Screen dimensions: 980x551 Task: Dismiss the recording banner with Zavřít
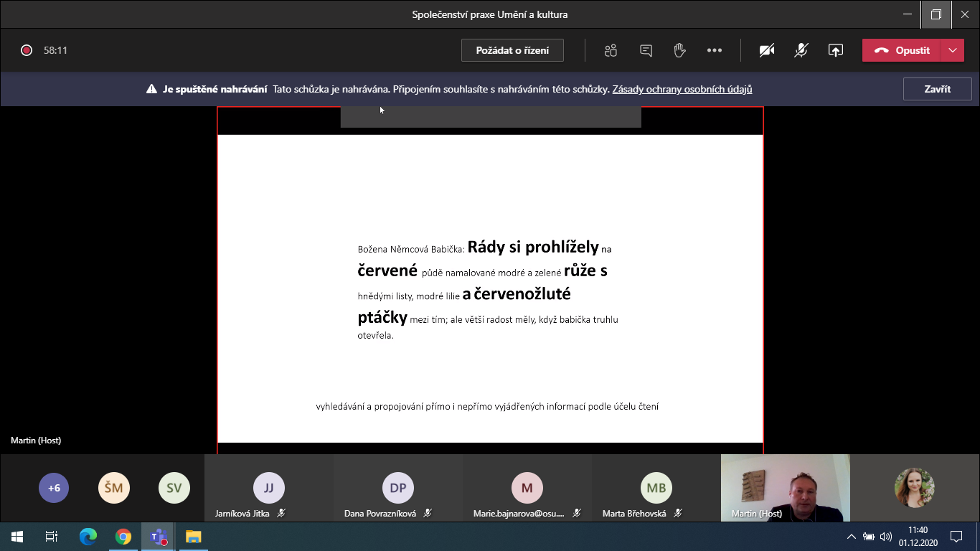click(x=937, y=89)
